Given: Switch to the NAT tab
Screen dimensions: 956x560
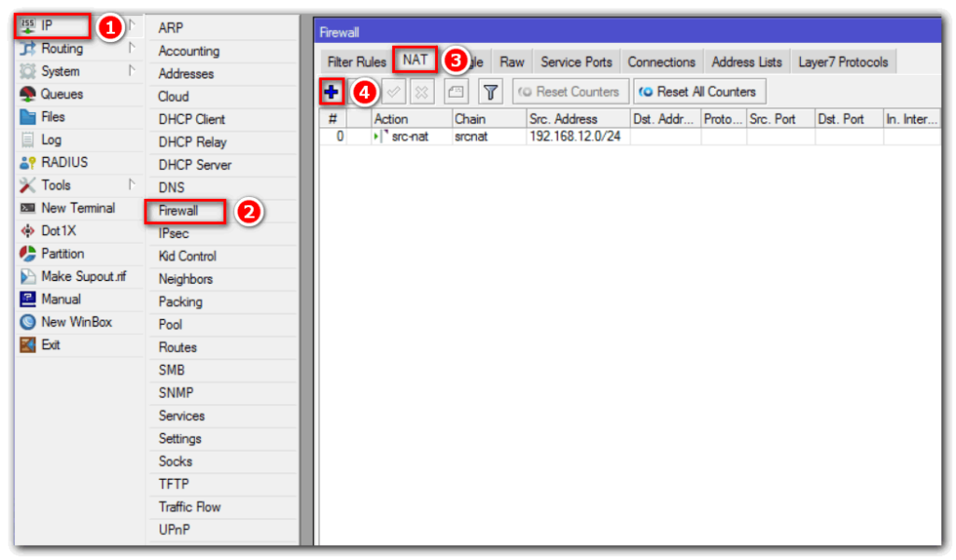Looking at the screenshot, I should click(415, 61).
